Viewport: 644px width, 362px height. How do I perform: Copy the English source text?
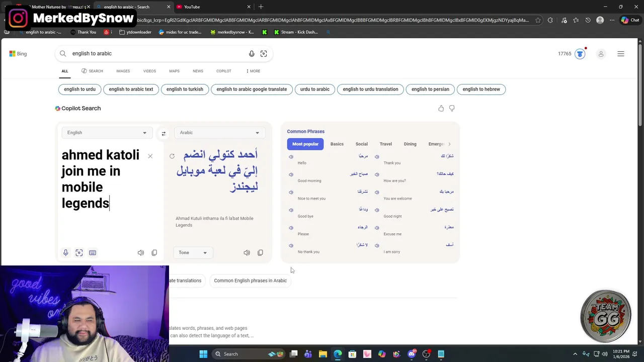154,252
